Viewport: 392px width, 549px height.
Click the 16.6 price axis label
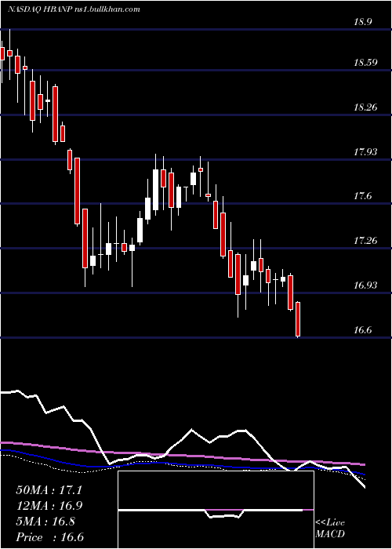[362, 330]
